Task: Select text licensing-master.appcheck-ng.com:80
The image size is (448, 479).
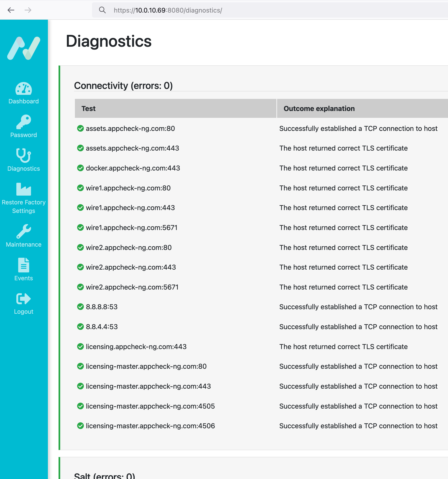Action: tap(146, 366)
